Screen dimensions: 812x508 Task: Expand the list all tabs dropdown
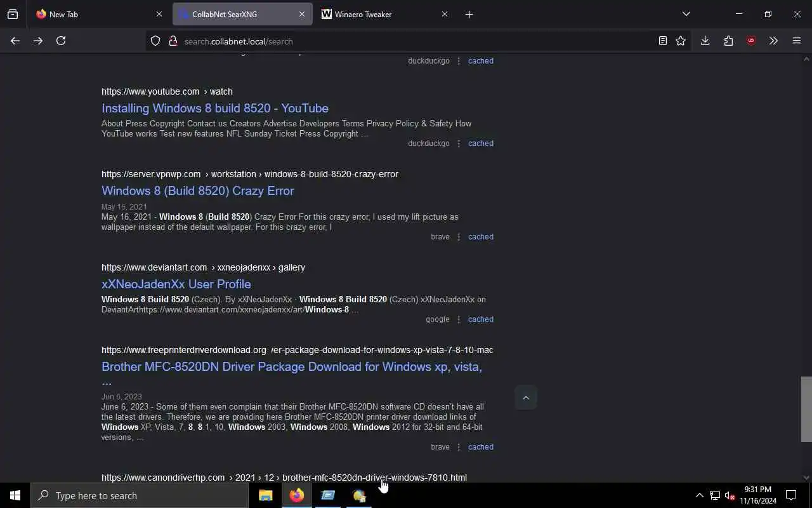click(x=686, y=14)
